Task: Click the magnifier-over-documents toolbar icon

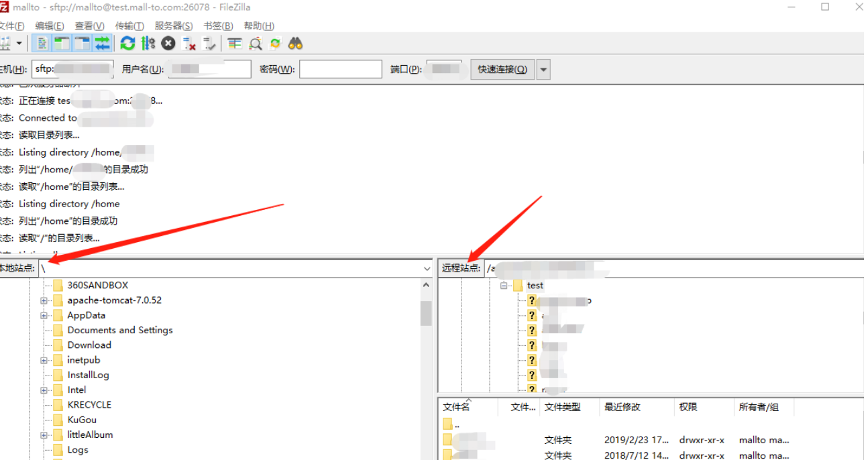Action: pyautogui.click(x=255, y=44)
